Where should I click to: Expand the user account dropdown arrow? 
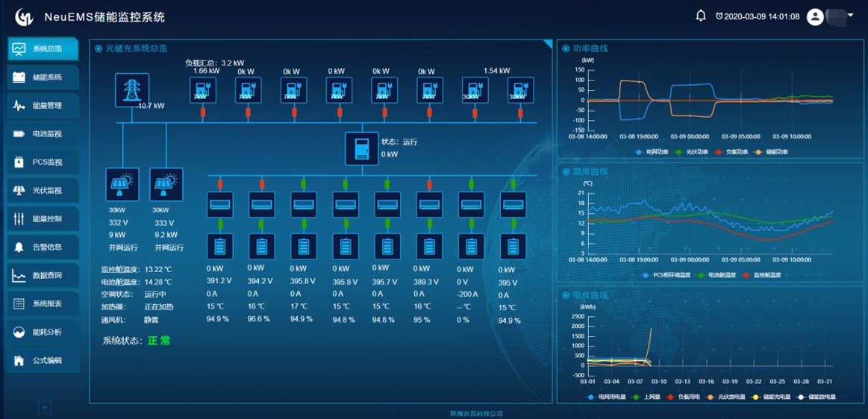[x=850, y=16]
